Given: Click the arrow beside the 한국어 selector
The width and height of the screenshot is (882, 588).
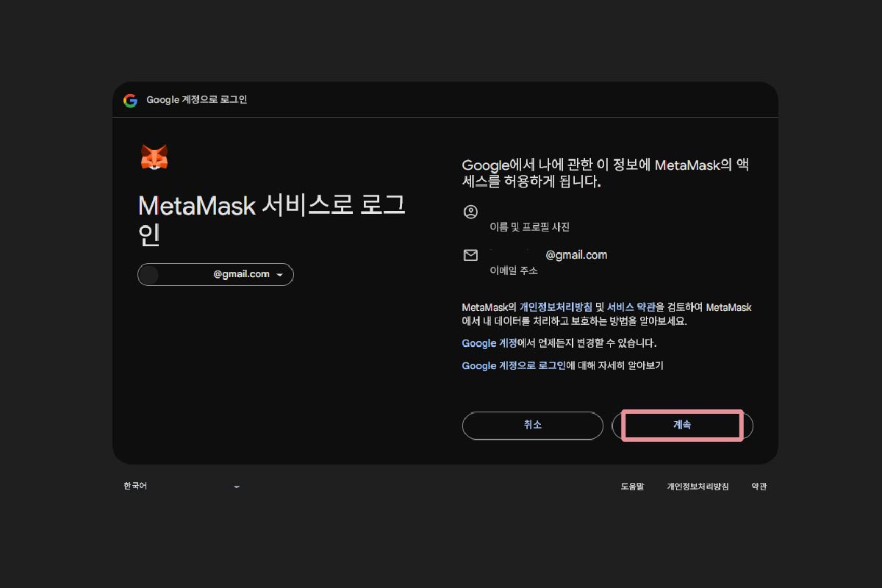Looking at the screenshot, I should pos(237,487).
